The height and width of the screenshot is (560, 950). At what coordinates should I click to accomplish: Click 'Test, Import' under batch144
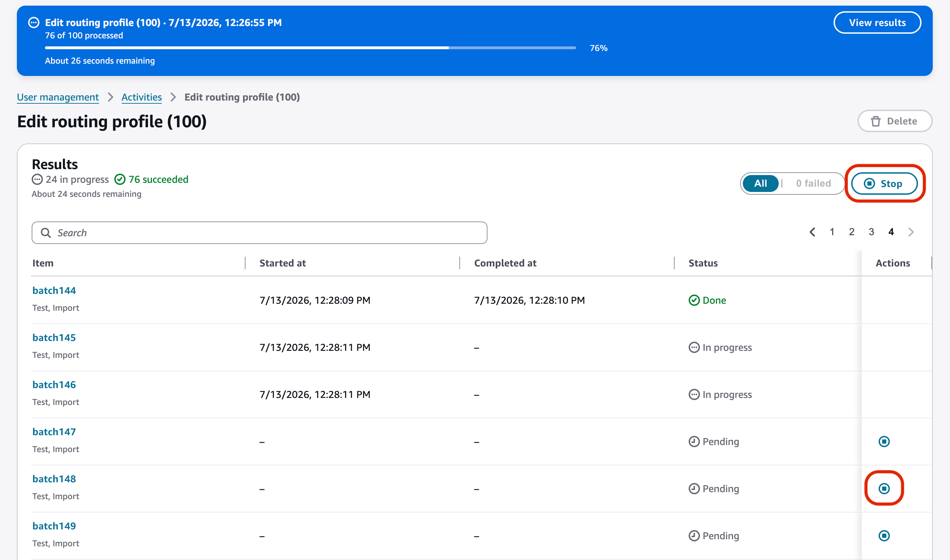(x=56, y=308)
